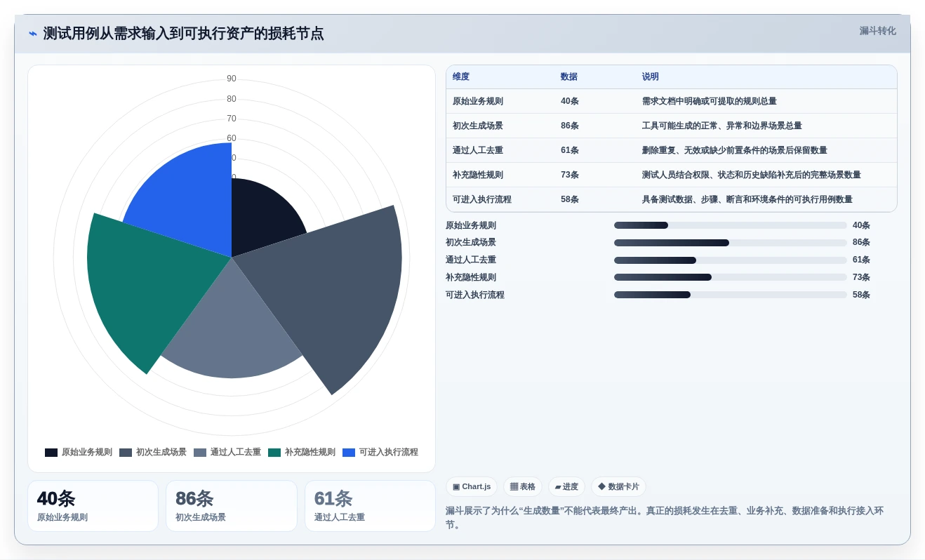925x560 pixels.
Task: Click the 原始业务规则 progress bar
Action: point(730,225)
